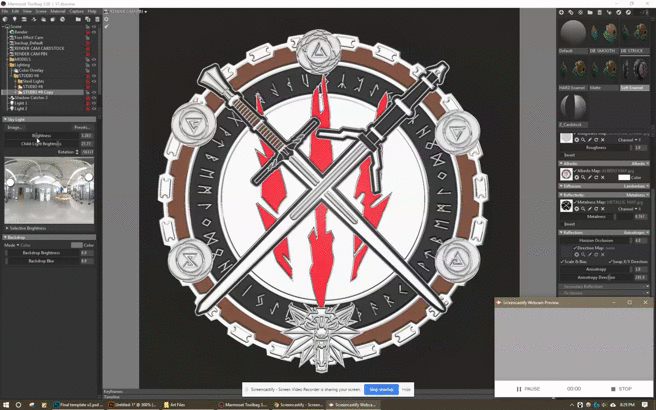Screen dimensions: 656x410
Task: Click Stop sharing in Screencastify bar
Action: click(381, 390)
